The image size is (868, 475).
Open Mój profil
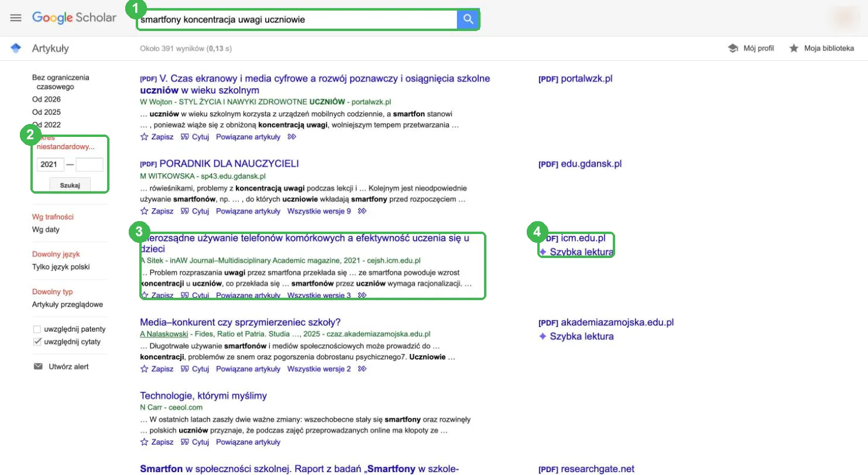759,48
